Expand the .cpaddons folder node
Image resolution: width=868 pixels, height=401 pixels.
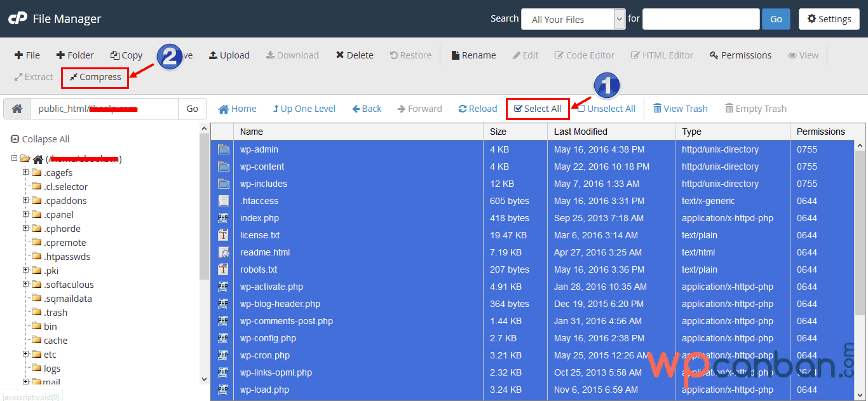(x=26, y=200)
